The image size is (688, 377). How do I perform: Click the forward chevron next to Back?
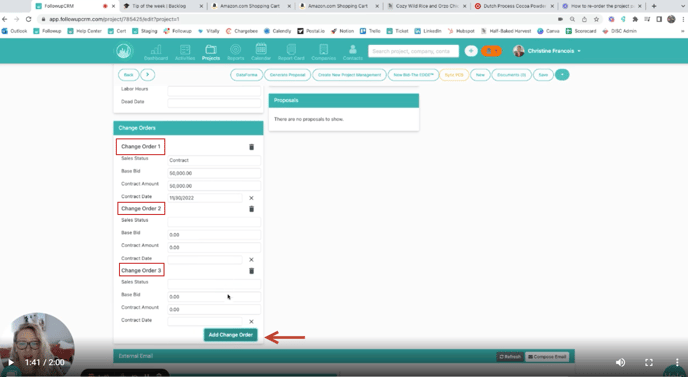tap(147, 75)
